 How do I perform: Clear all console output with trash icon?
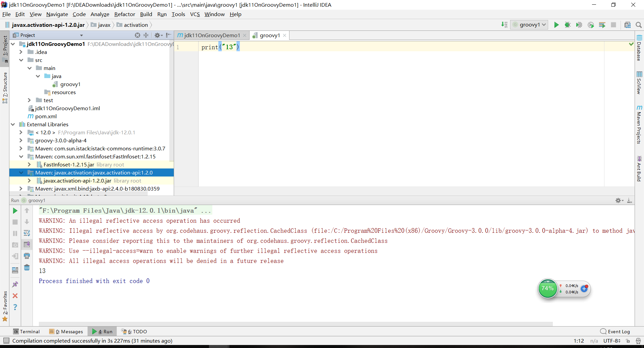27,268
